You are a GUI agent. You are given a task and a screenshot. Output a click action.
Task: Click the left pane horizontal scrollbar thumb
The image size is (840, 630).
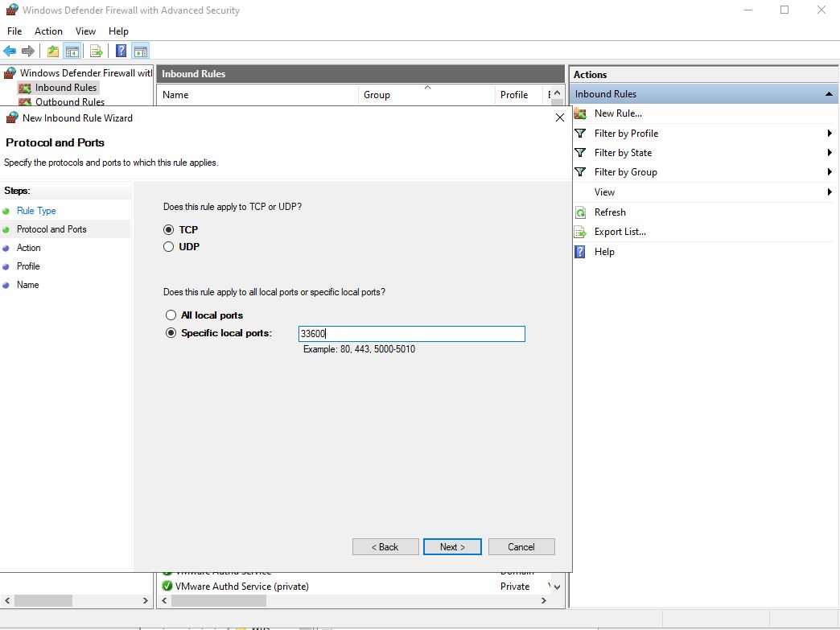pos(43,600)
